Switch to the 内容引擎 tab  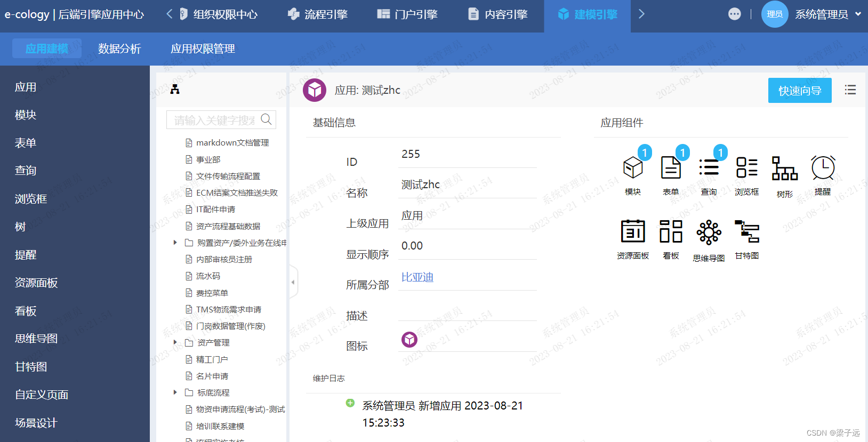(498, 14)
